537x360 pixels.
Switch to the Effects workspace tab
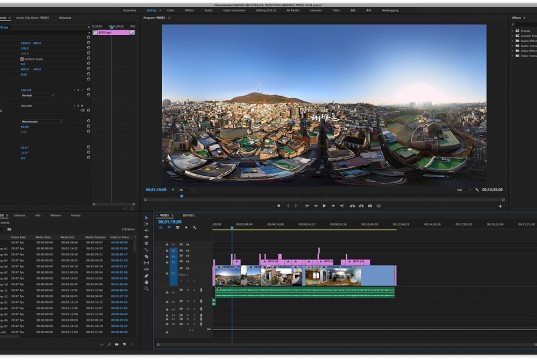coord(189,11)
